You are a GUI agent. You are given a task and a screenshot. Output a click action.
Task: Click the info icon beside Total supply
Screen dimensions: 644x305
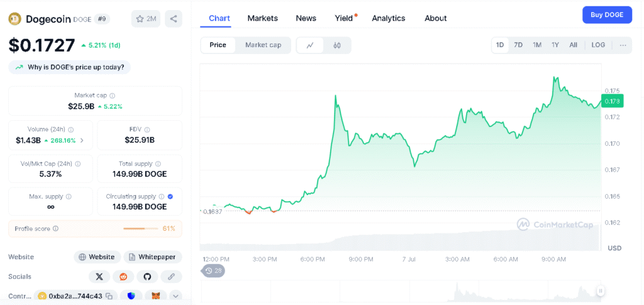tap(158, 164)
